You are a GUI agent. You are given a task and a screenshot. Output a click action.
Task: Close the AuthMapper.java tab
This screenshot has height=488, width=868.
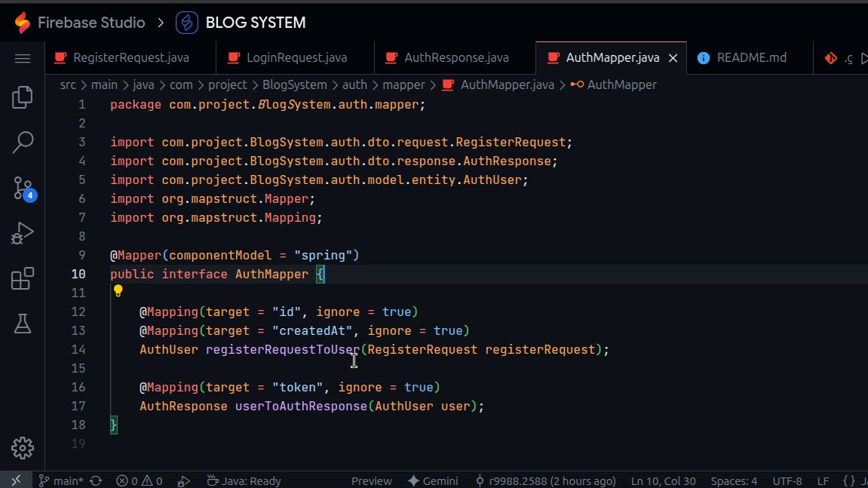point(673,58)
